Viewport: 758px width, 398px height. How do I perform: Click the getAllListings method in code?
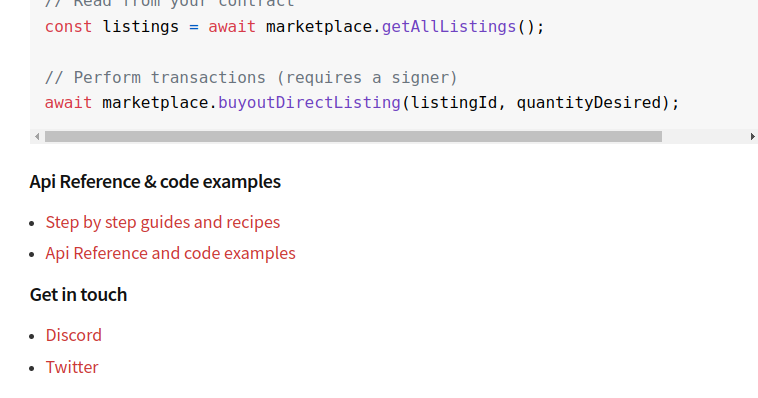pos(449,27)
